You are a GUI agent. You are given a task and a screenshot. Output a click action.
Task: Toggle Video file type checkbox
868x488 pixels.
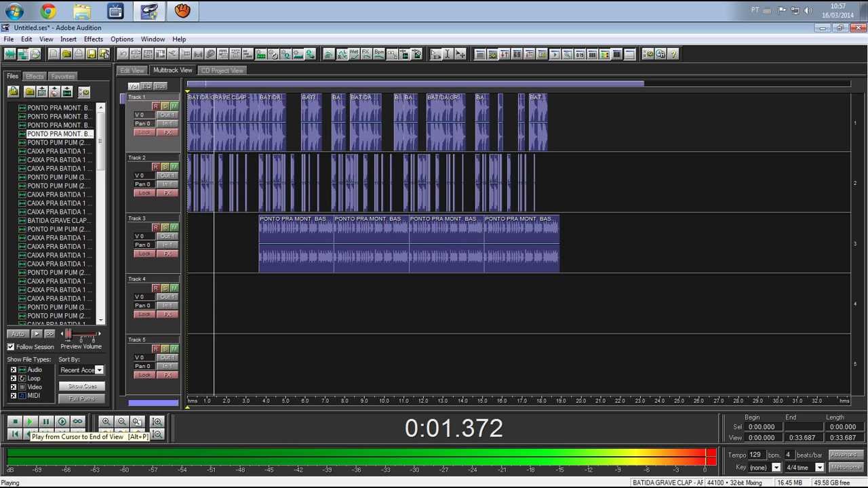pyautogui.click(x=14, y=387)
